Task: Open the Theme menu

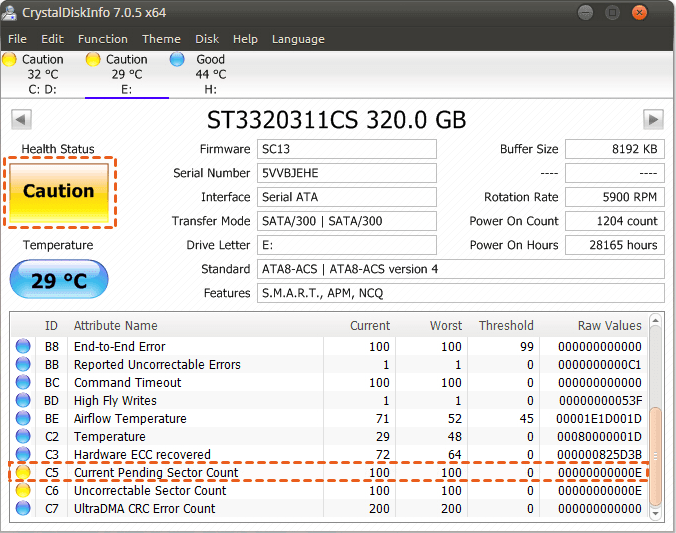Action: [x=161, y=39]
